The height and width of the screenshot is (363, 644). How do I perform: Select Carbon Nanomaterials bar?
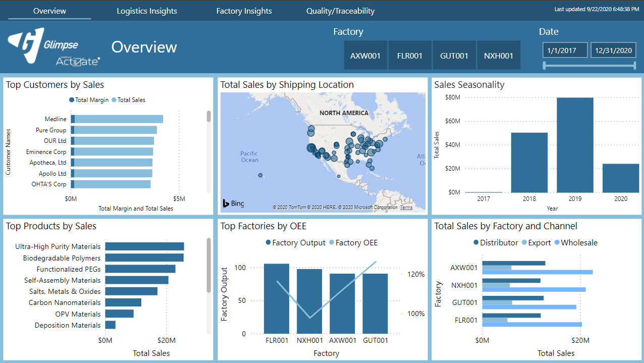(x=123, y=302)
